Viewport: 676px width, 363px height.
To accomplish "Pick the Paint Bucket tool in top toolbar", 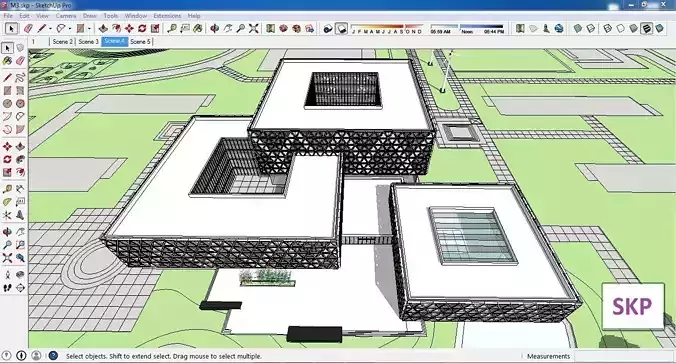I will click(198, 29).
